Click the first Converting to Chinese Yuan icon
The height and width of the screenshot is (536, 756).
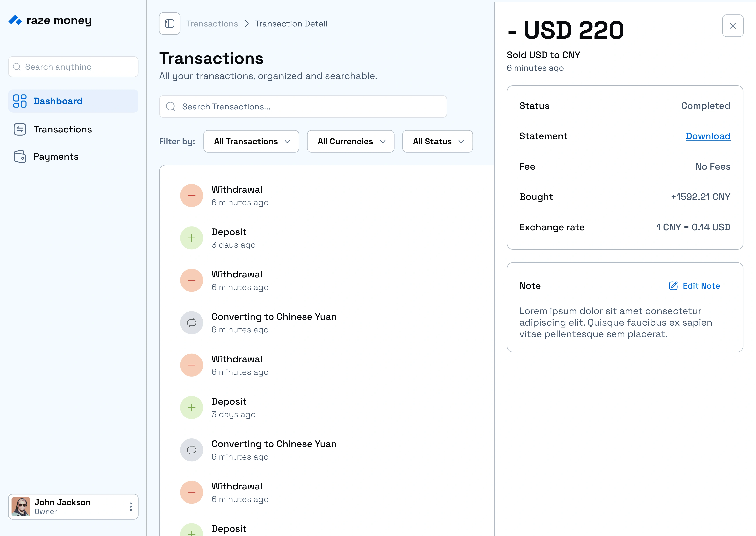pos(191,322)
